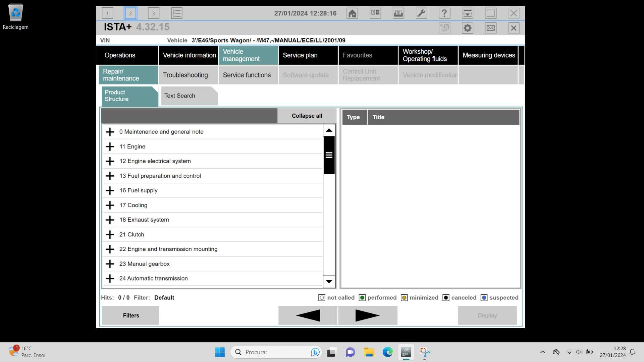Open the Operations tab
The image size is (644, 362).
point(127,55)
